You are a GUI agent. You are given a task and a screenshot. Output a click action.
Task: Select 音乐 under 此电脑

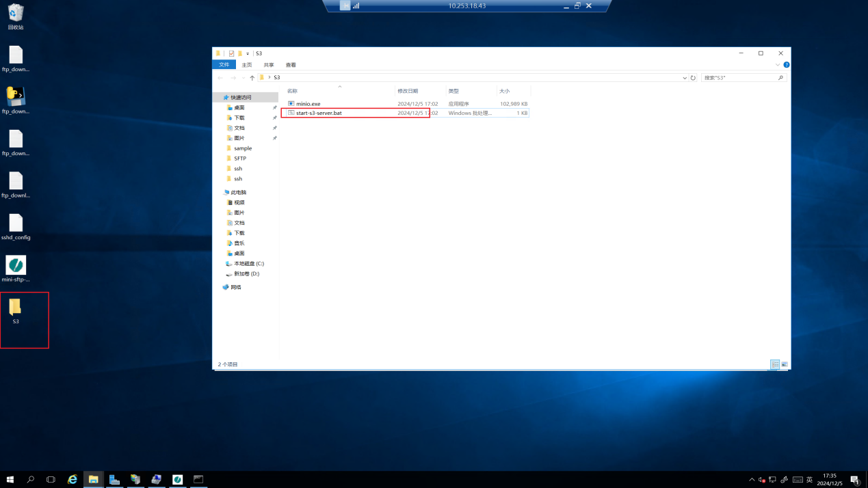[239, 243]
